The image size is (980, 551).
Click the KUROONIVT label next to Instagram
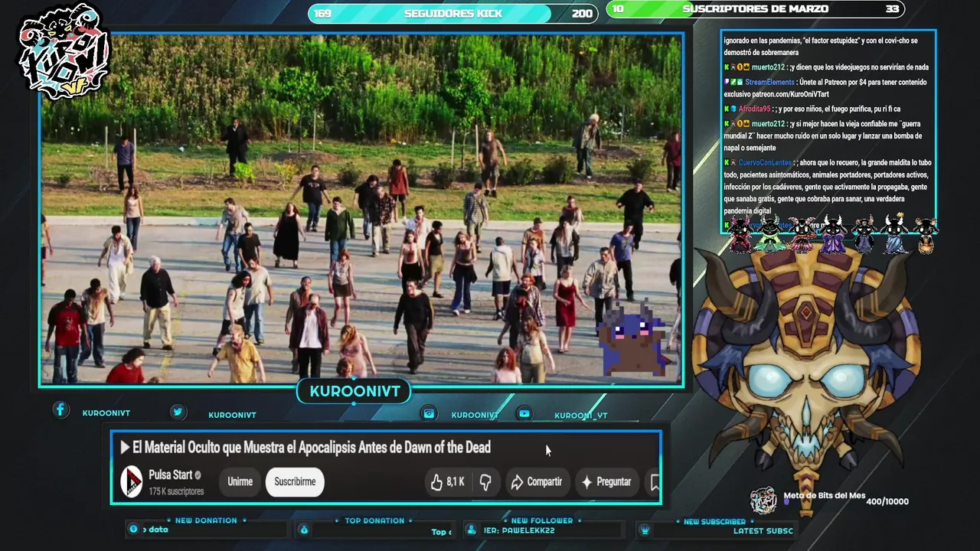[475, 416]
